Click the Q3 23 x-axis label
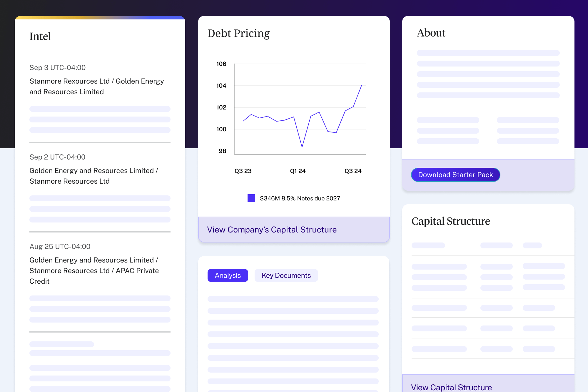 tap(243, 171)
